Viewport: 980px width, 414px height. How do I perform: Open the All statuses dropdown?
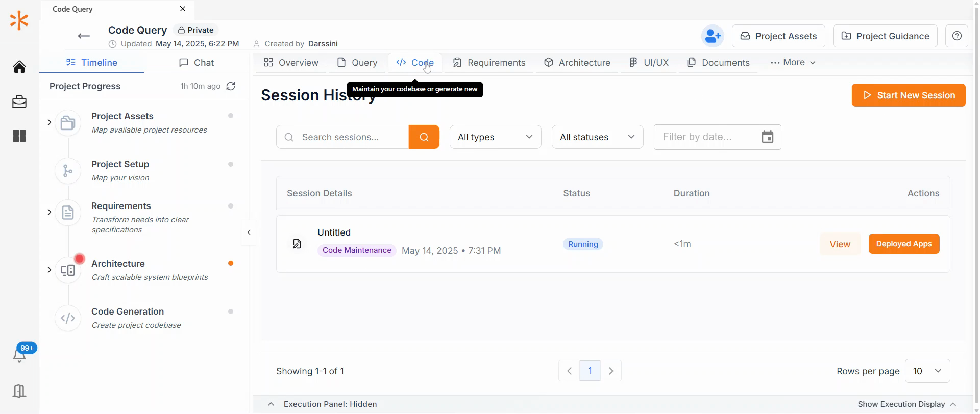click(x=598, y=137)
